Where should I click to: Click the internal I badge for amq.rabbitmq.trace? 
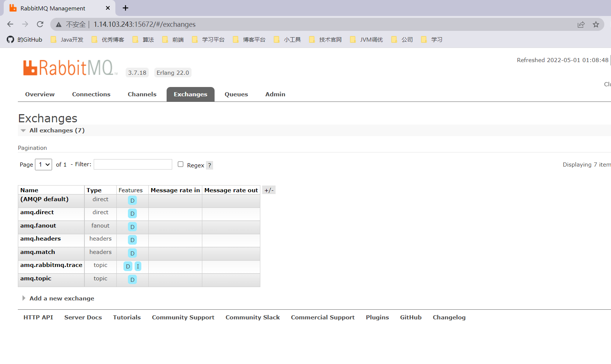pos(138,266)
